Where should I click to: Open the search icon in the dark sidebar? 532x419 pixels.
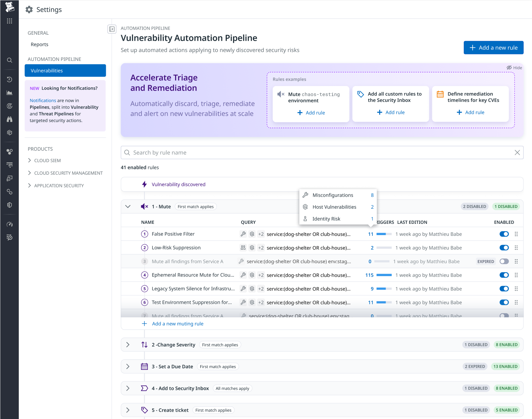[x=9, y=60]
